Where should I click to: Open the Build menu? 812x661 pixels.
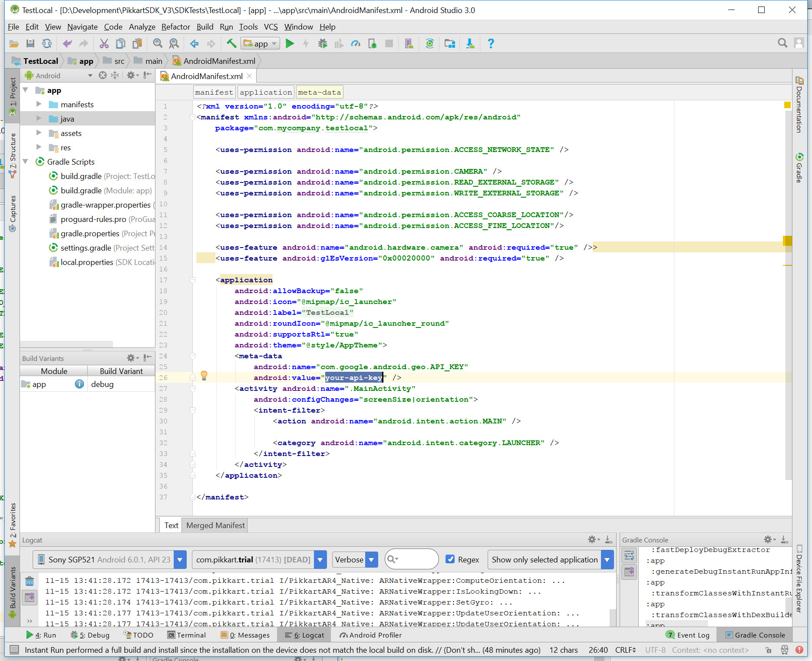(x=205, y=27)
